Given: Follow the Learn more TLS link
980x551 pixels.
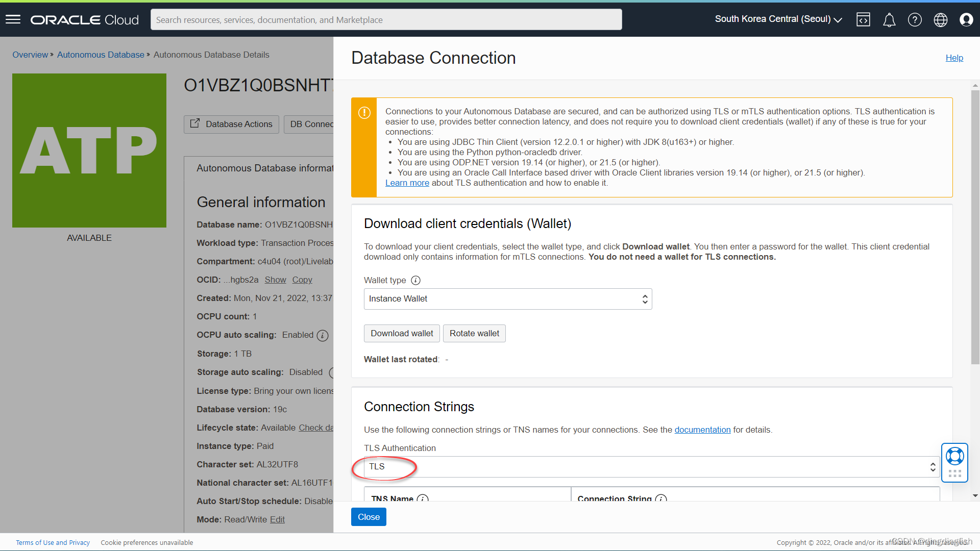Looking at the screenshot, I should 407,183.
